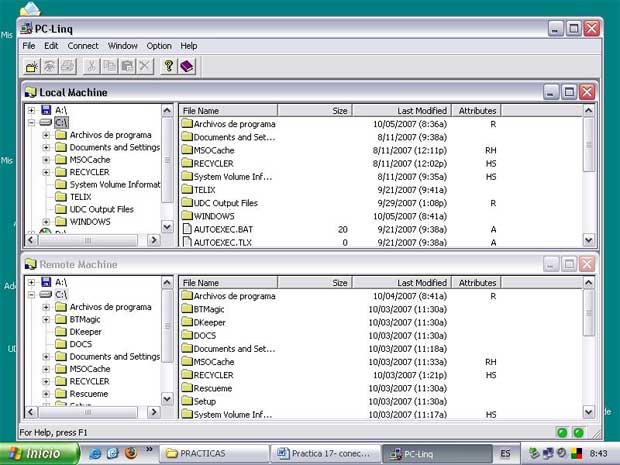Expand BTMagic folder in Remote Machine tree
This screenshot has height=465, width=620.
[46, 319]
